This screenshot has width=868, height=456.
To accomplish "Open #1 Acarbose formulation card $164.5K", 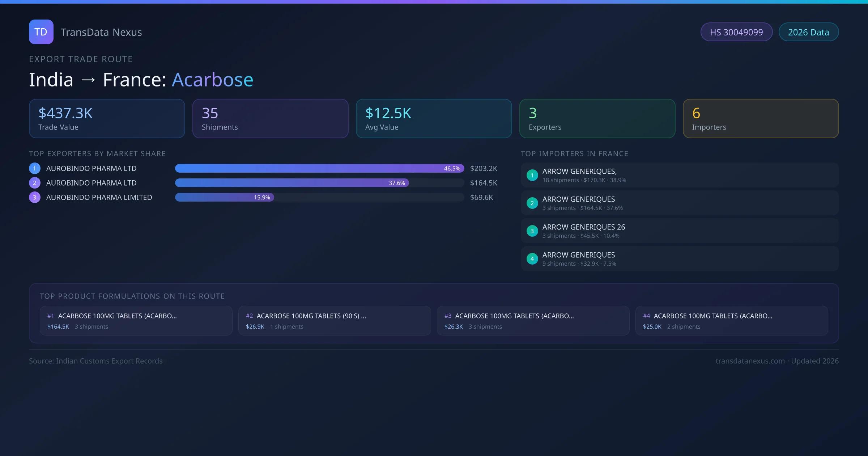I will 136,321.
